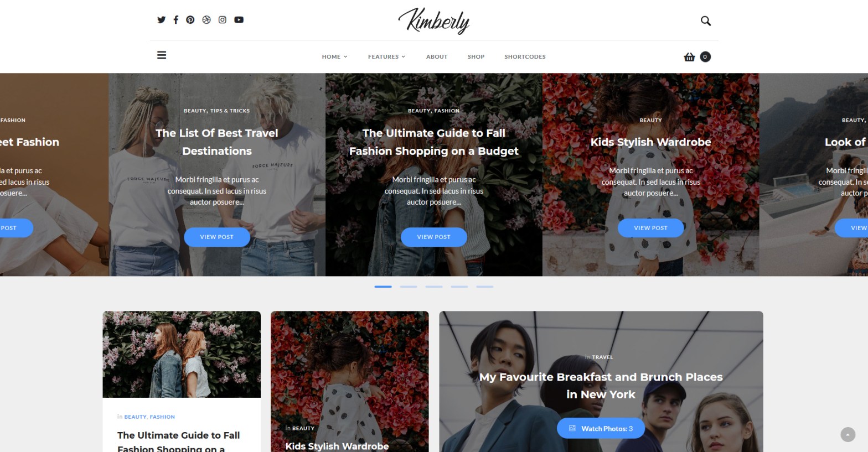Open the Instagram social icon
Image resolution: width=868 pixels, height=452 pixels.
222,20
